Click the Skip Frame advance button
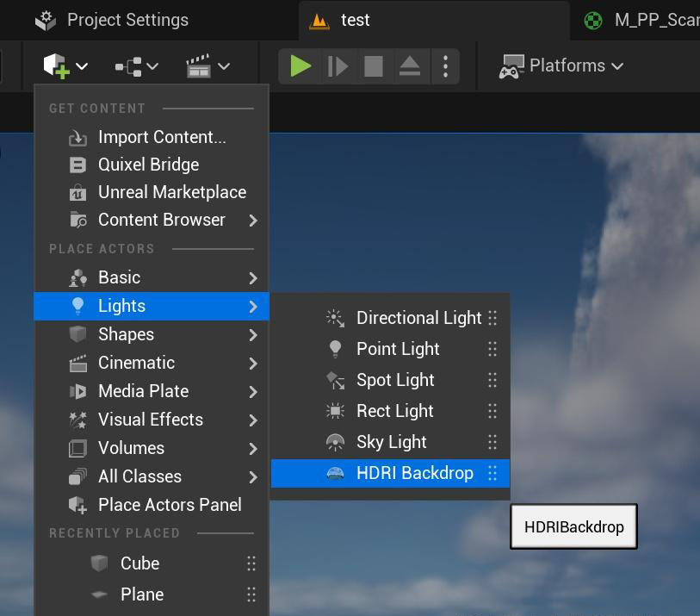Screen dimensions: 700x616 pyautogui.click(x=338, y=66)
